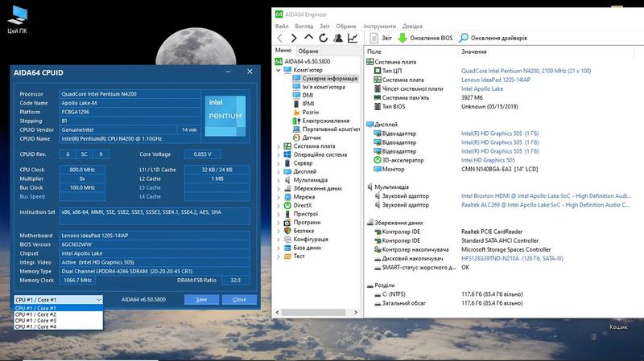Collapse the Комп'ютер tree node

click(279, 70)
